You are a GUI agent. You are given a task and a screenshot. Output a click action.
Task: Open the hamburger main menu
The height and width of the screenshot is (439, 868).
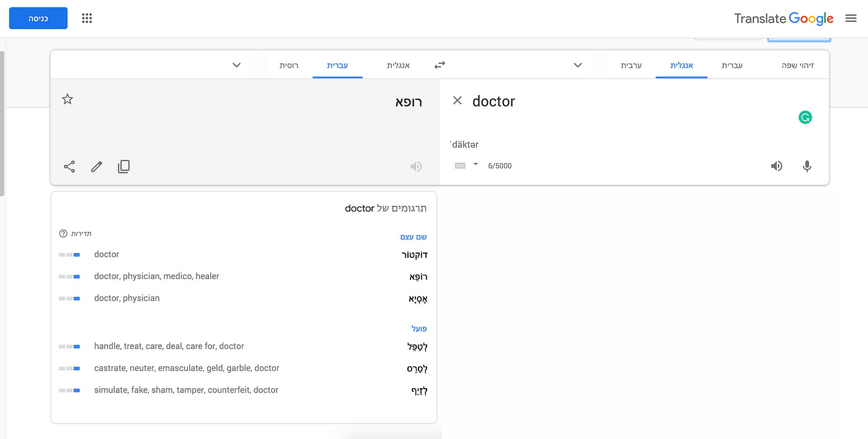[x=851, y=19]
